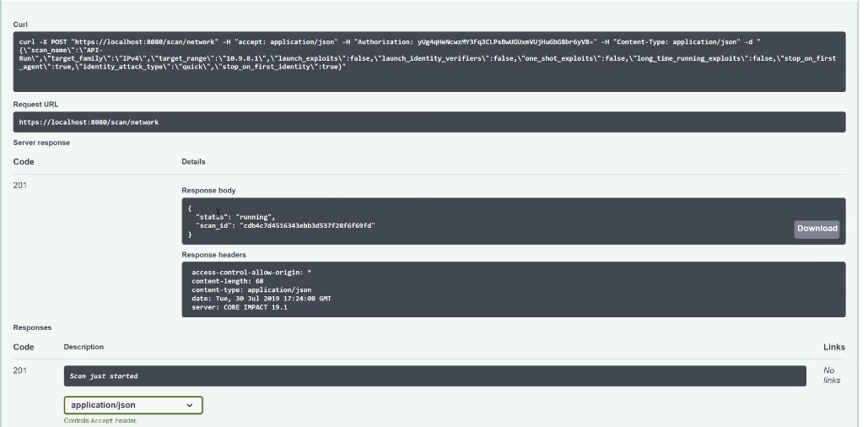Click the Download button in response body

[x=817, y=229]
